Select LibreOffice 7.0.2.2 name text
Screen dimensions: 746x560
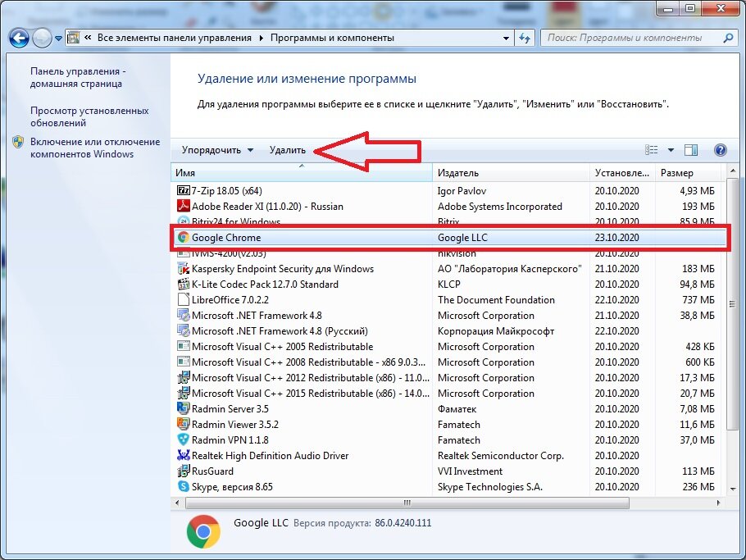point(230,300)
